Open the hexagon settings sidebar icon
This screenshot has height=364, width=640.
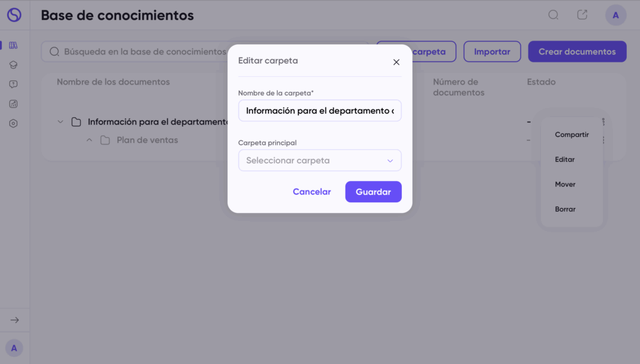click(14, 124)
